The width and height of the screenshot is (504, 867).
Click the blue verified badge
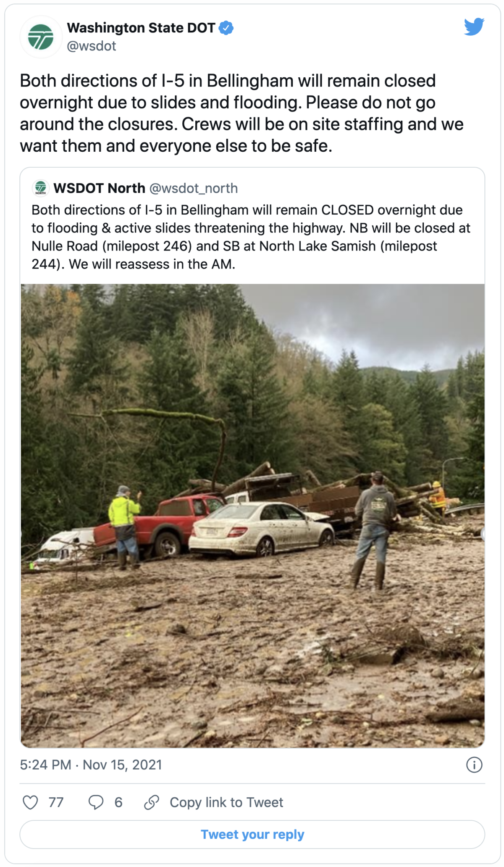click(226, 28)
